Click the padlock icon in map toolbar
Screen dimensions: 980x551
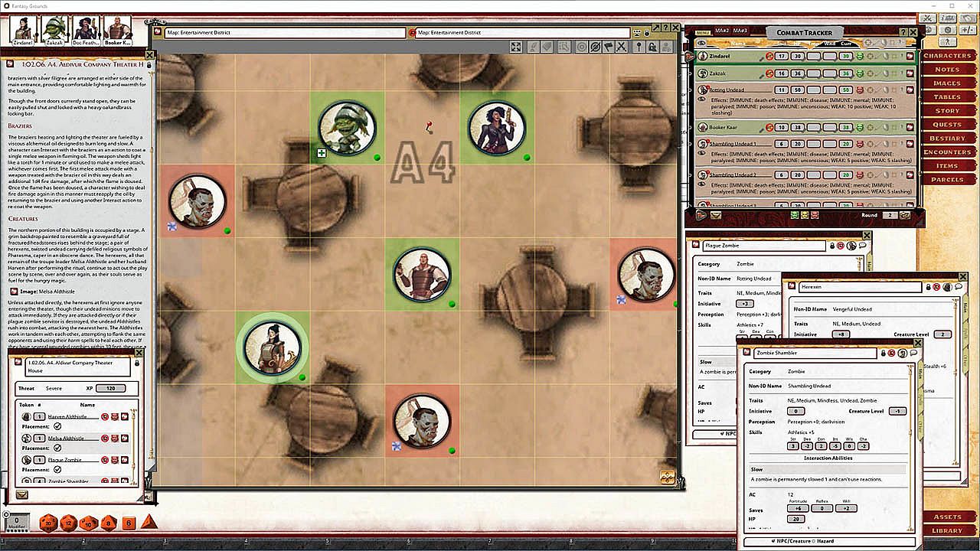tap(652, 47)
